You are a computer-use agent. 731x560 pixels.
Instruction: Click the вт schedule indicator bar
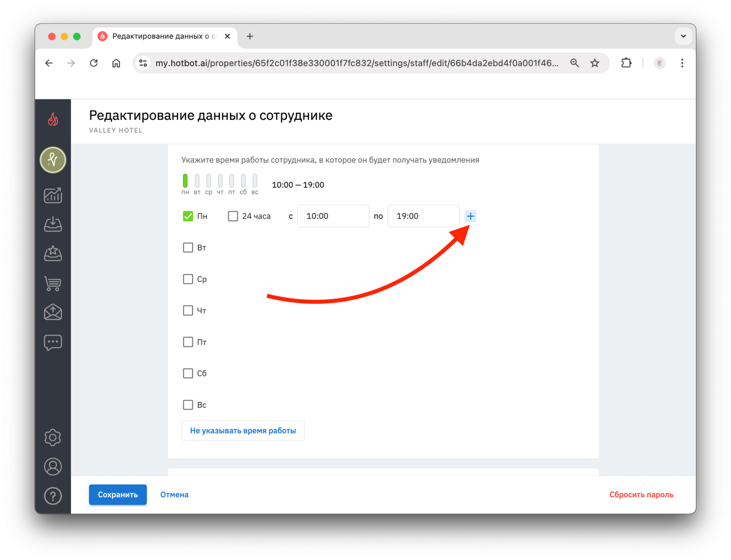coord(197,181)
